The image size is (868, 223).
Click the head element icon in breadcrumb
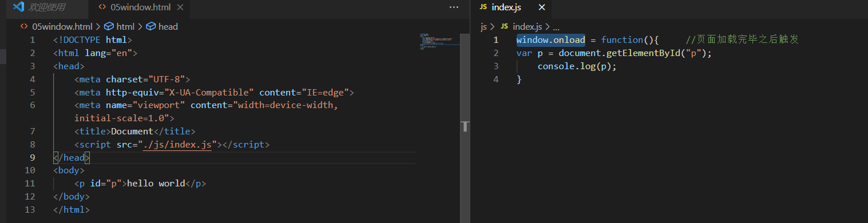click(x=150, y=26)
